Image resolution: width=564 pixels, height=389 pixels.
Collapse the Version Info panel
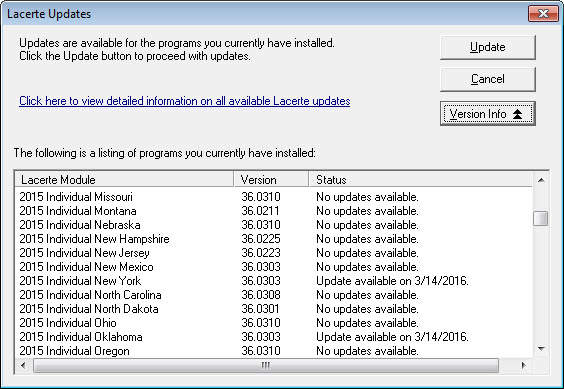tap(487, 114)
